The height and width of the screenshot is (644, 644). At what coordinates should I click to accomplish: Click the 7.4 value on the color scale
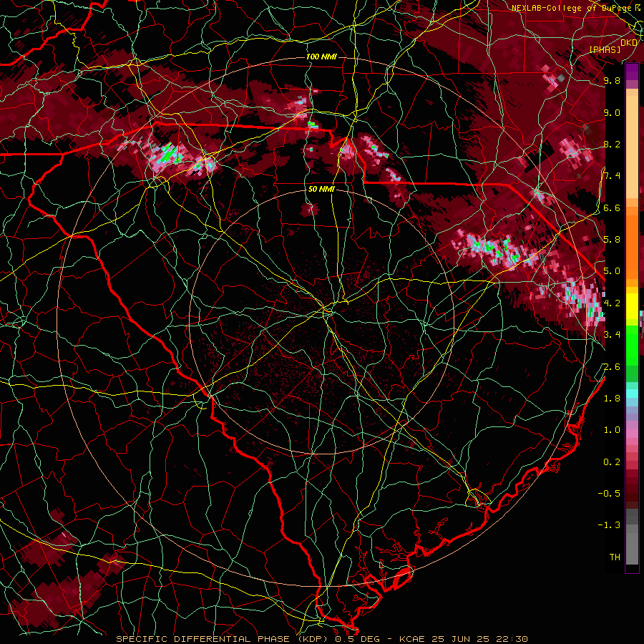click(x=612, y=176)
